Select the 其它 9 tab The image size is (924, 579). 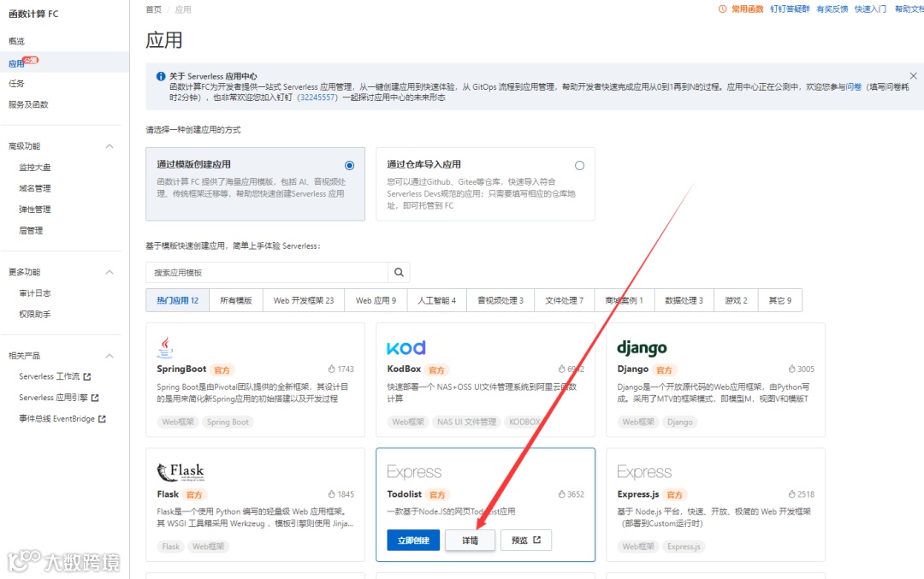tap(779, 300)
